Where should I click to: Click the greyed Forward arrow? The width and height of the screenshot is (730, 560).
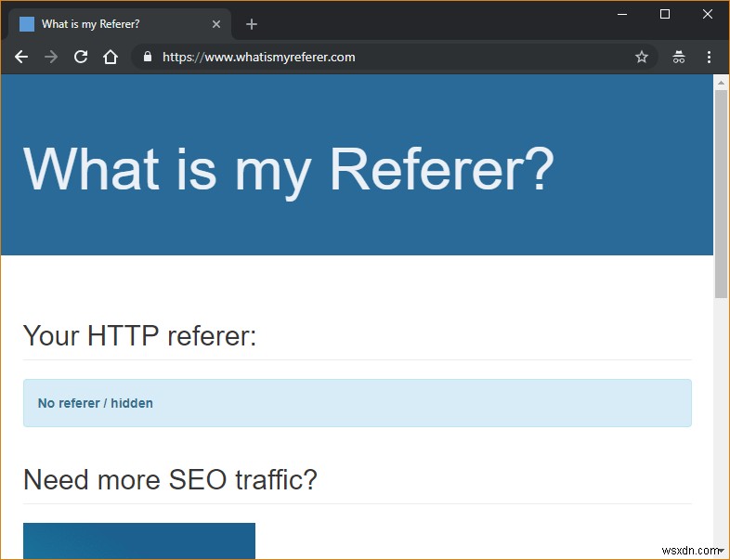[51, 57]
